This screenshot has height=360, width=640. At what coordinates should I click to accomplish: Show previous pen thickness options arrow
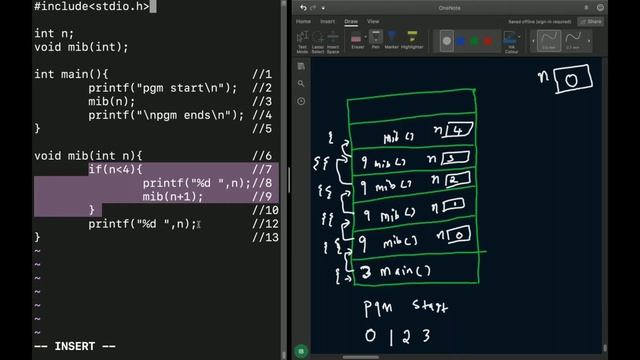tap(533, 41)
